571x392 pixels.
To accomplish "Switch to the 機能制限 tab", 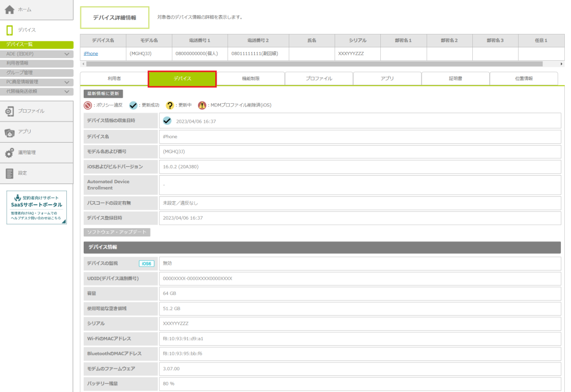I will 250,79.
